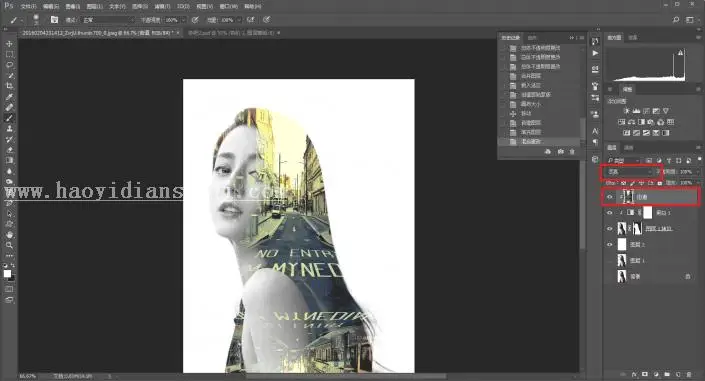Select the Move tool
The height and width of the screenshot is (381, 705).
[9, 44]
